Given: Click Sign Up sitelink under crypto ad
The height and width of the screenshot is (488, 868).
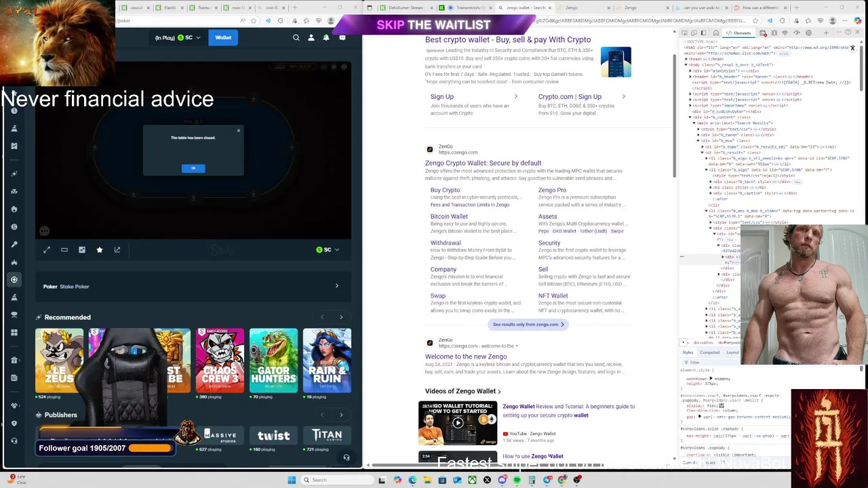Looking at the screenshot, I should pos(442,97).
